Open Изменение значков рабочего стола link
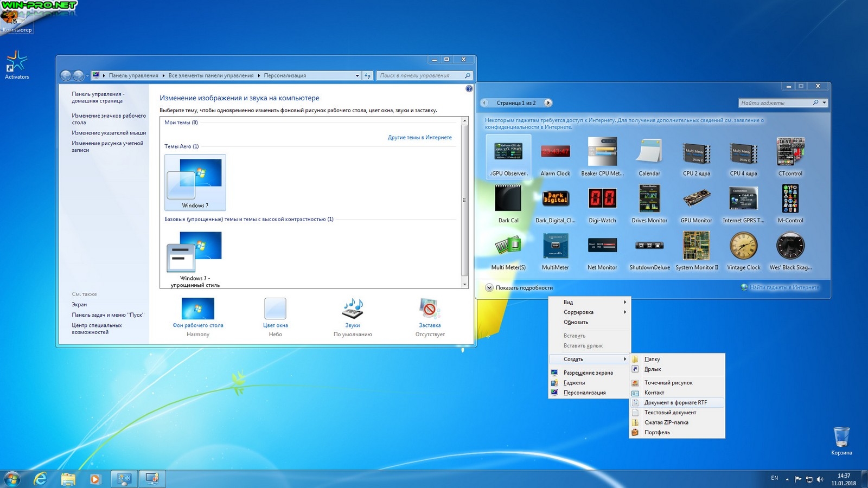The width and height of the screenshot is (868, 488). 109,119
